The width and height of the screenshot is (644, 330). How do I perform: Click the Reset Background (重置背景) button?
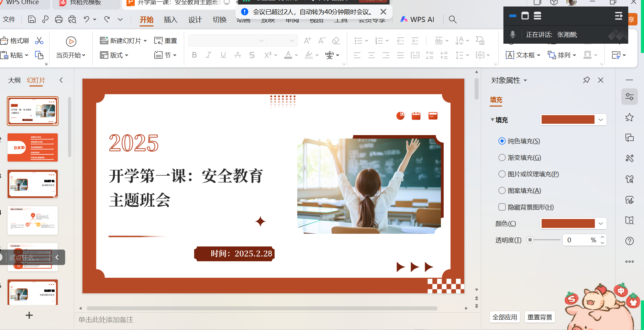540,317
